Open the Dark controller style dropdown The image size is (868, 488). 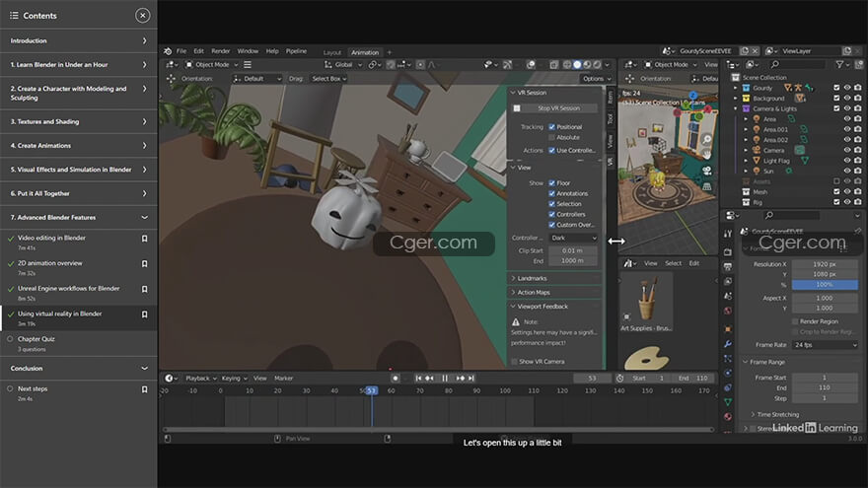pyautogui.click(x=573, y=238)
